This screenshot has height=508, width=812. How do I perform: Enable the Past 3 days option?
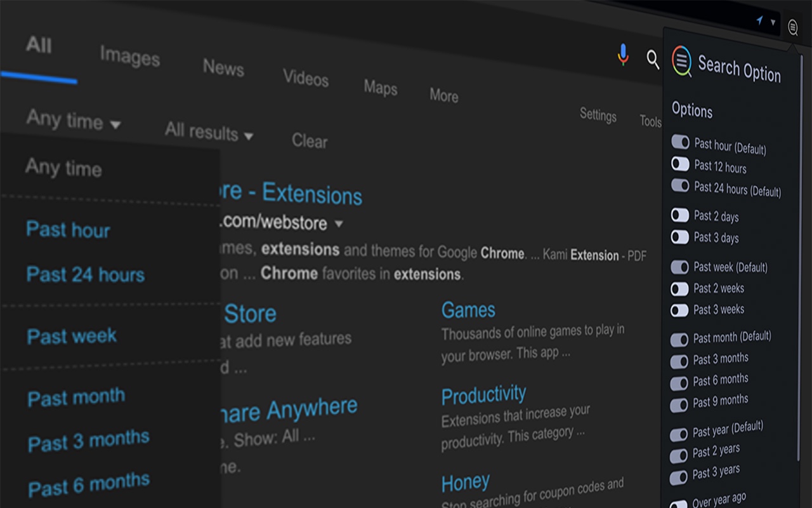click(x=679, y=237)
